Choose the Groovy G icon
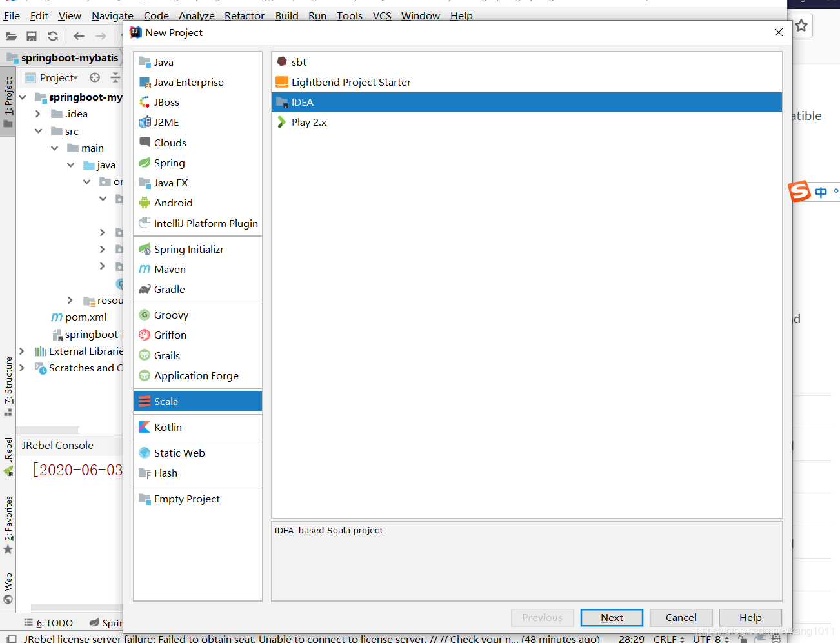840x643 pixels. (x=145, y=315)
